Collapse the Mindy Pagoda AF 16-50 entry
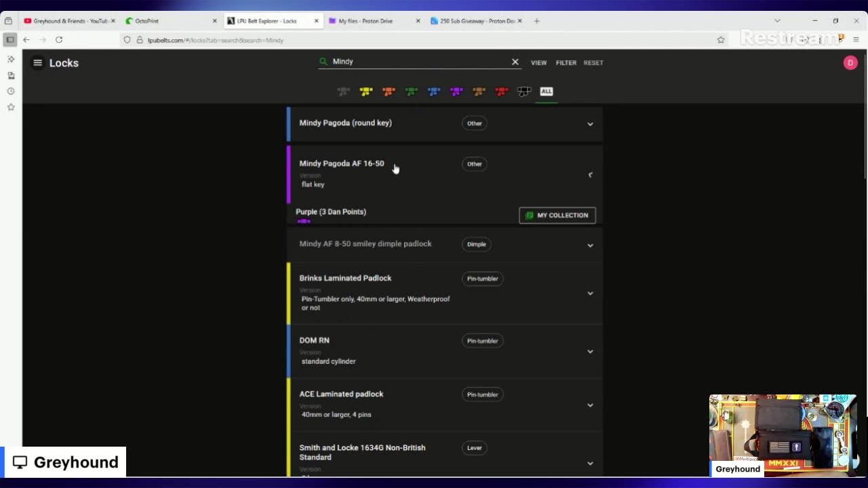The width and height of the screenshot is (868, 488). (x=590, y=175)
